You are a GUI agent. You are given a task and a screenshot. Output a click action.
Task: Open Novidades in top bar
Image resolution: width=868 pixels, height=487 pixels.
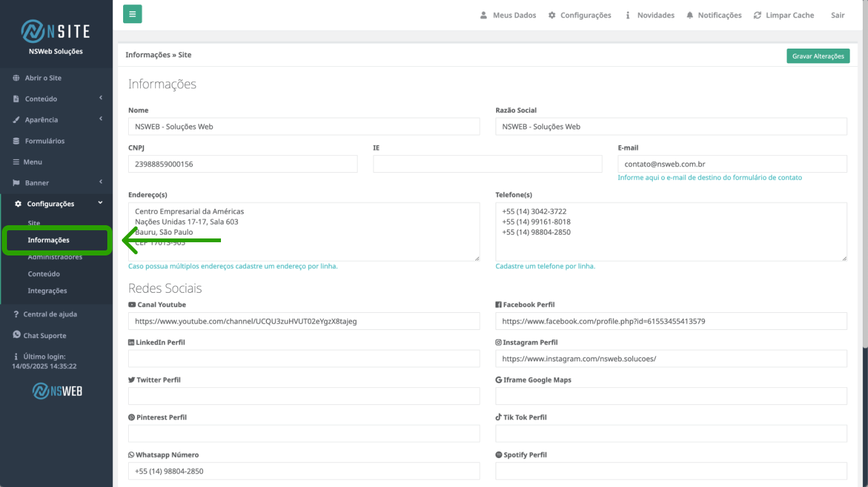click(656, 15)
